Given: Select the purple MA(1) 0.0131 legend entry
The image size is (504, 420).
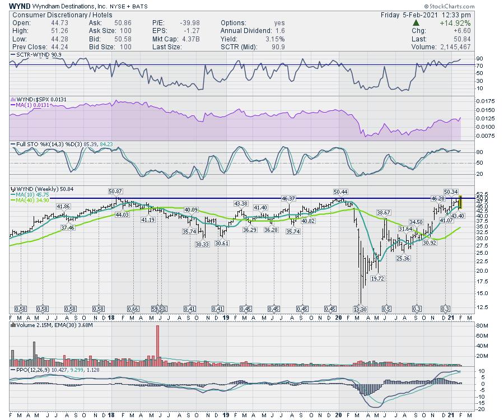Looking at the screenshot, I should click(29, 104).
